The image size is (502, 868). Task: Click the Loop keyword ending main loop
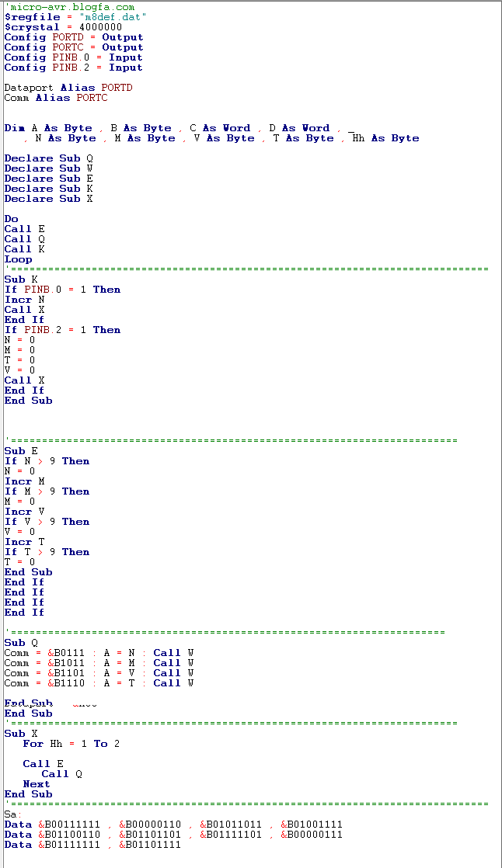[19, 259]
